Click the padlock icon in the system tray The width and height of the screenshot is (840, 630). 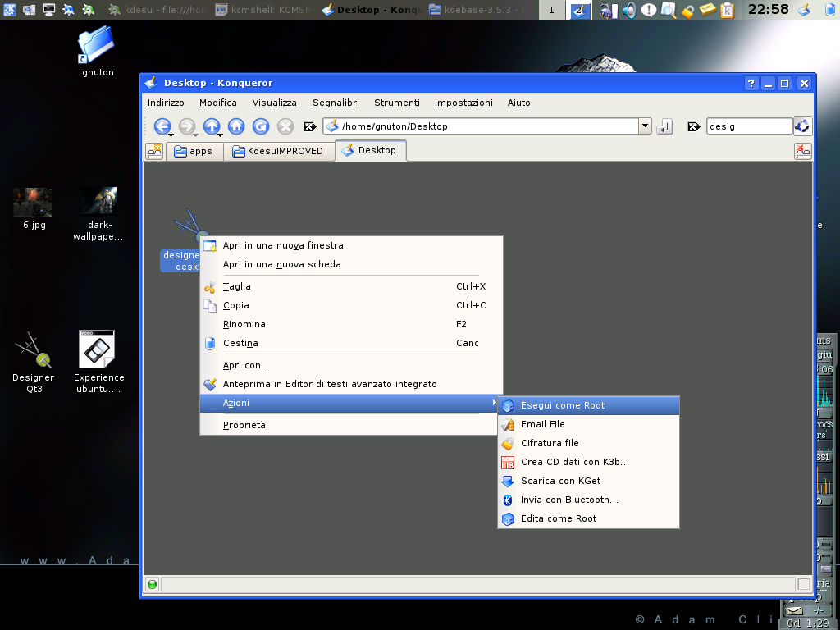pos(688,10)
